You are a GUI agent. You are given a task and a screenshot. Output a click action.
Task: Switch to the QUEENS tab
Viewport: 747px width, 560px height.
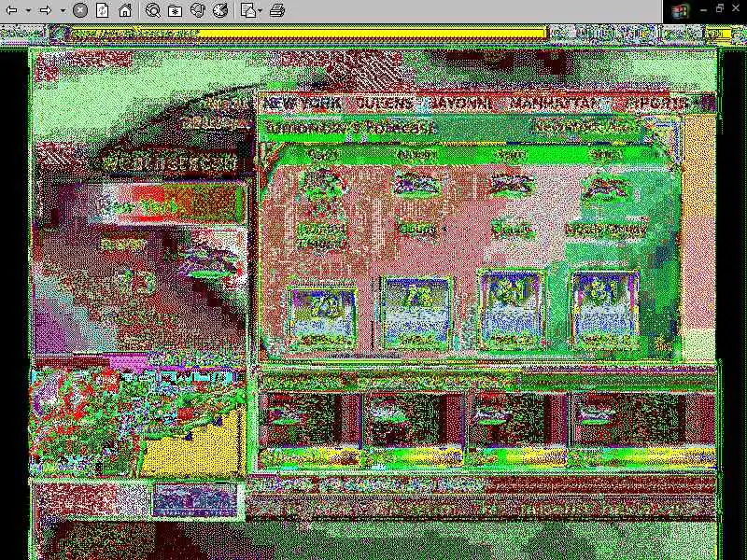click(384, 103)
